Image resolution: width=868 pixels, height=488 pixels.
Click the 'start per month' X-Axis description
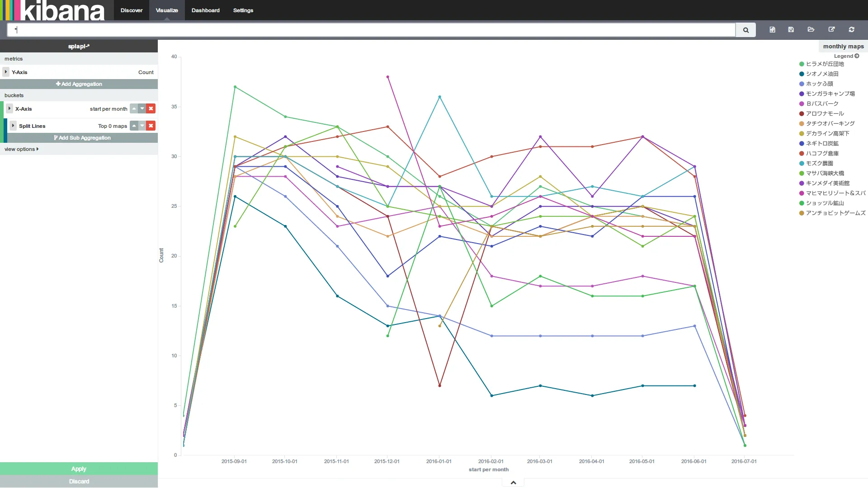(x=108, y=109)
